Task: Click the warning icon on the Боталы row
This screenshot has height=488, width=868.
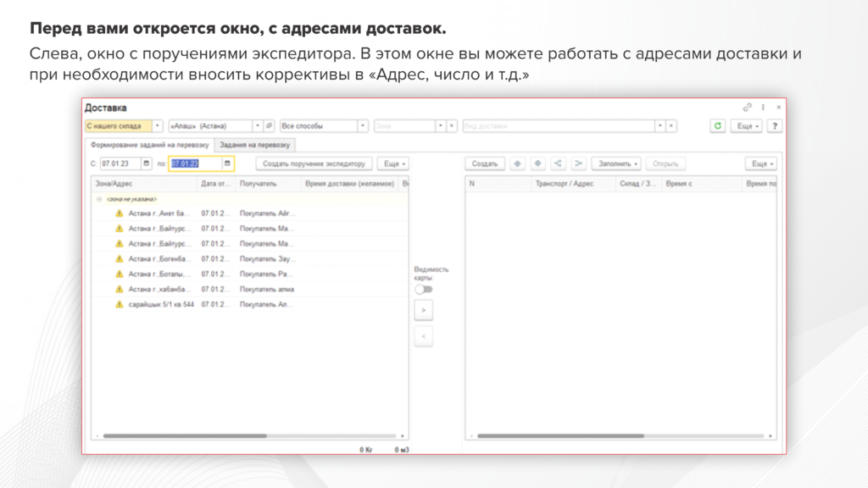Action: click(x=119, y=274)
